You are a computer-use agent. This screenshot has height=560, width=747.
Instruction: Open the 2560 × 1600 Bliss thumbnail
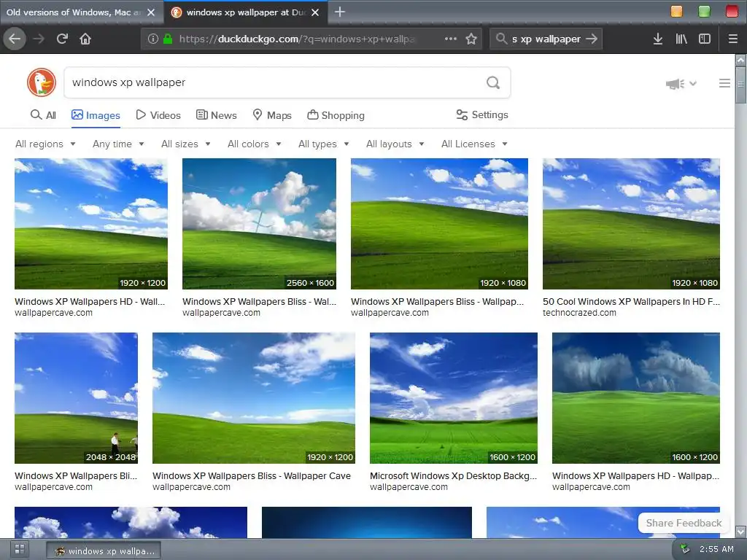pyautogui.click(x=259, y=224)
